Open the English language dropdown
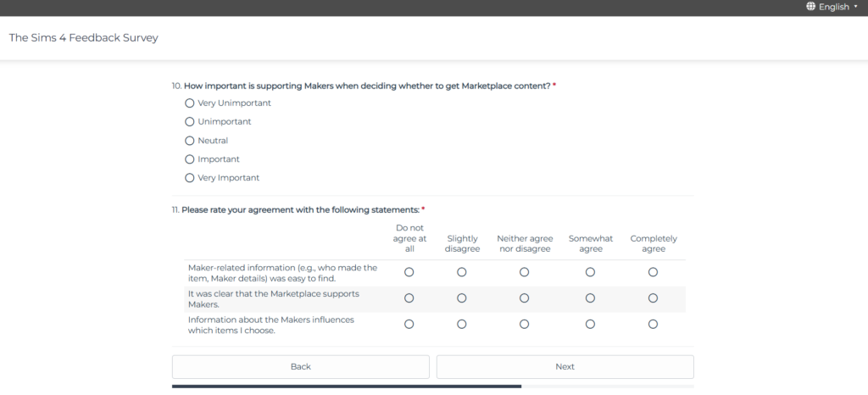 click(832, 7)
